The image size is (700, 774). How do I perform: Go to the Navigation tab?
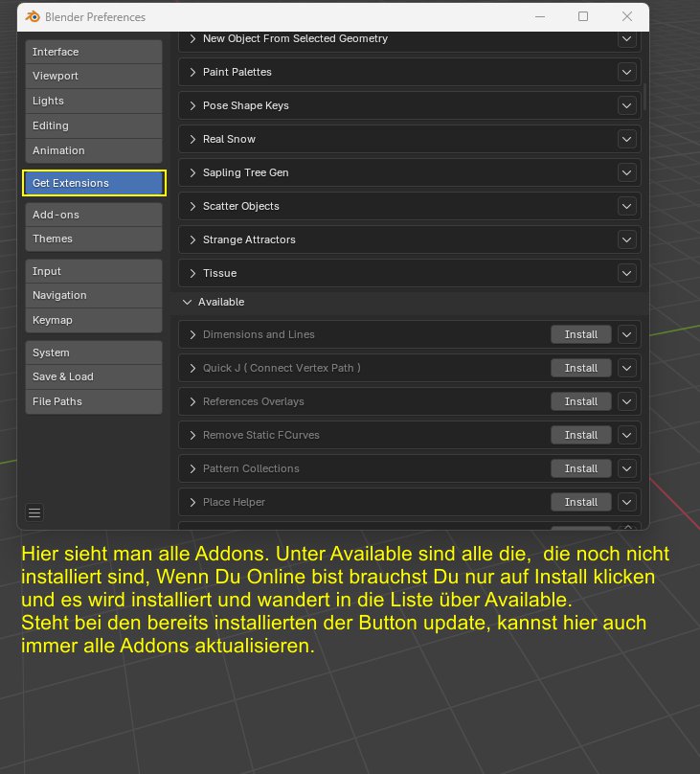(94, 296)
